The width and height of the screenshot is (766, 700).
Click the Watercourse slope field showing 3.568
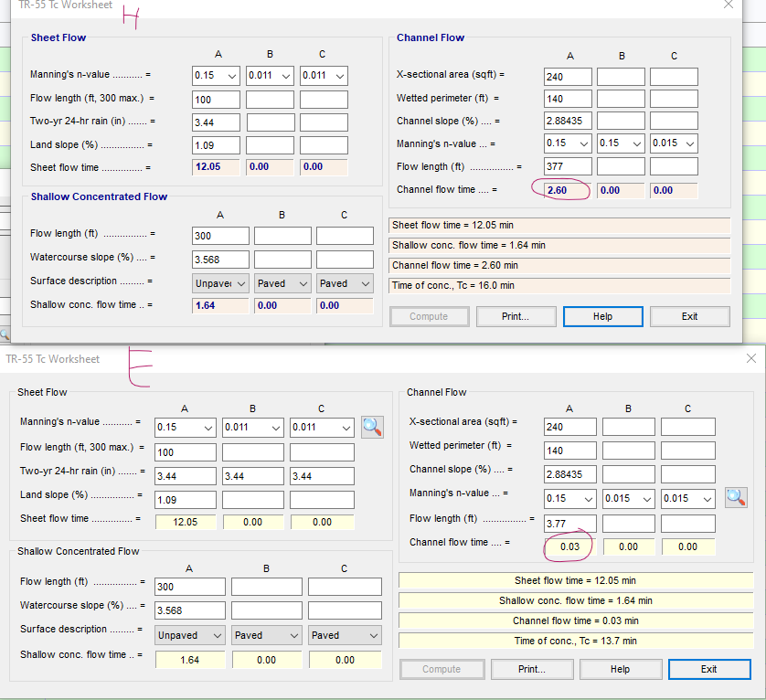tap(220, 257)
